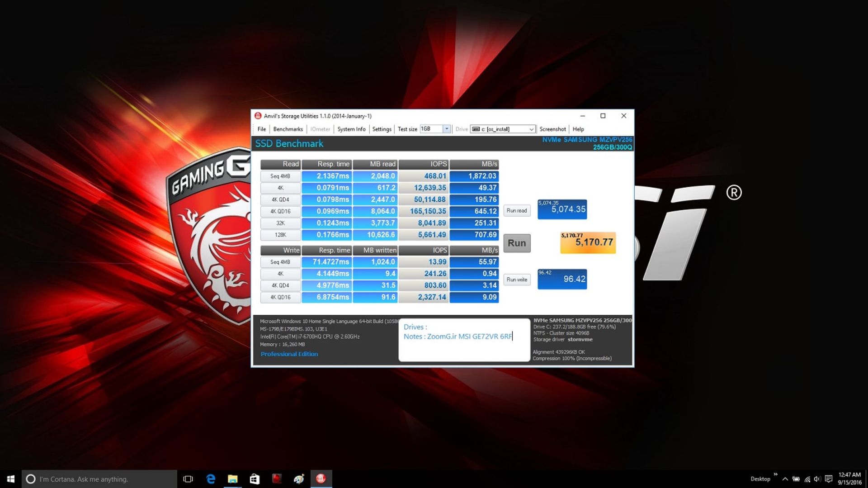Click the read 4K row label

[280, 188]
